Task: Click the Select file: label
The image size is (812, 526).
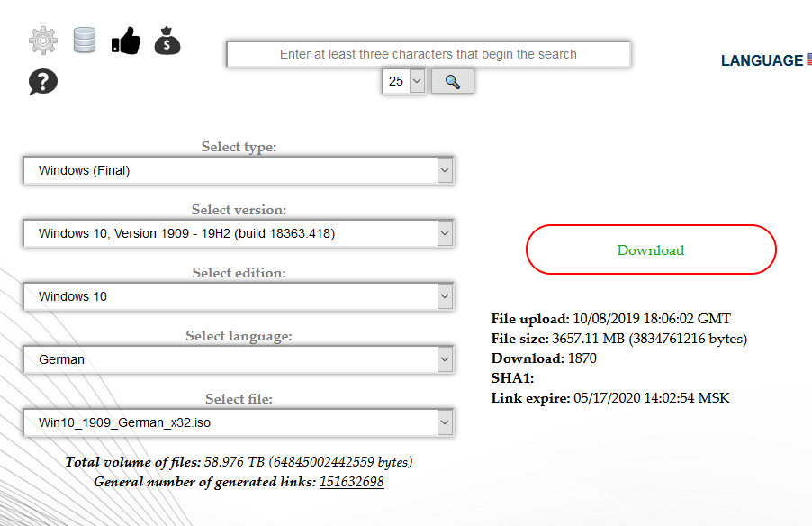Action: (x=239, y=399)
